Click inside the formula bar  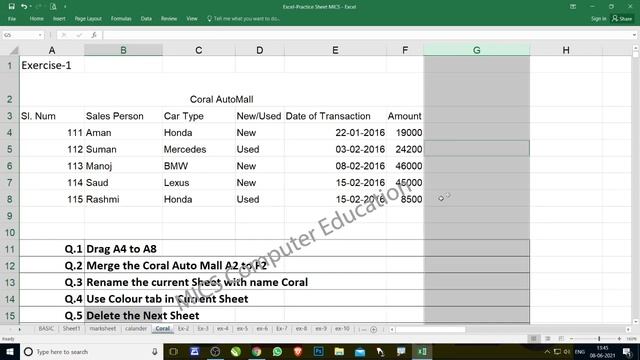366,35
